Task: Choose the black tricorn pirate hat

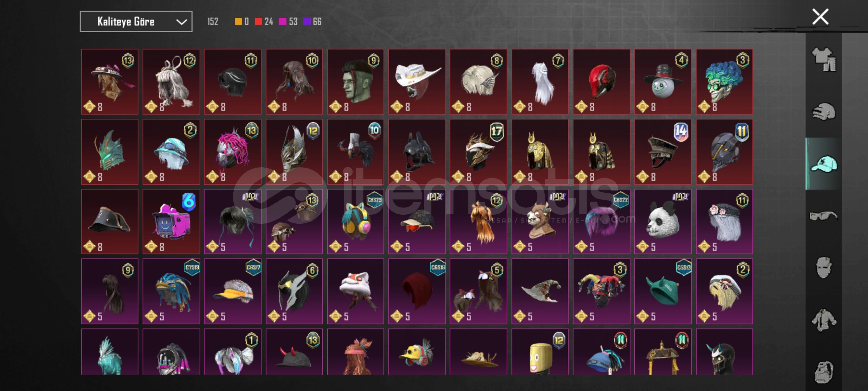Action: point(110,222)
